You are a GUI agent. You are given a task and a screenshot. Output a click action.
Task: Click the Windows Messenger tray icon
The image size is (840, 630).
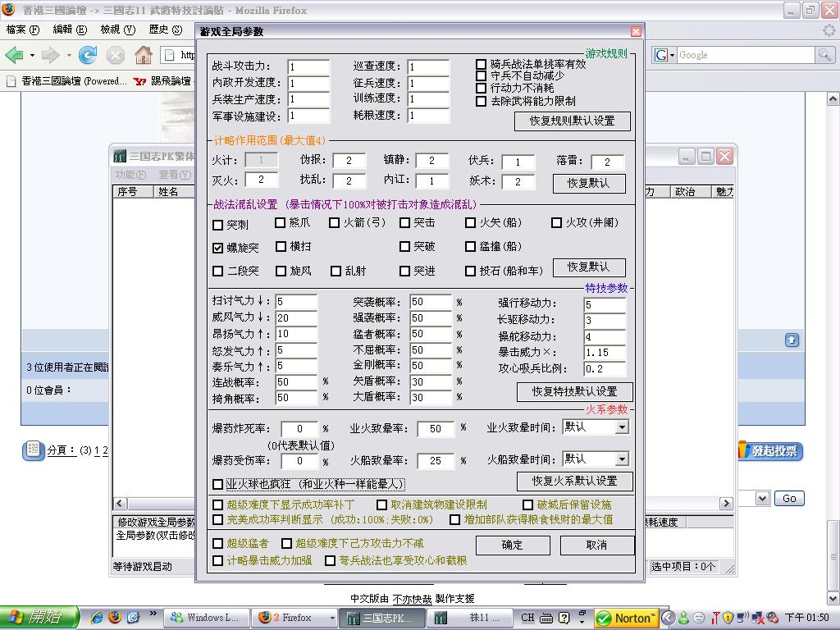click(683, 618)
